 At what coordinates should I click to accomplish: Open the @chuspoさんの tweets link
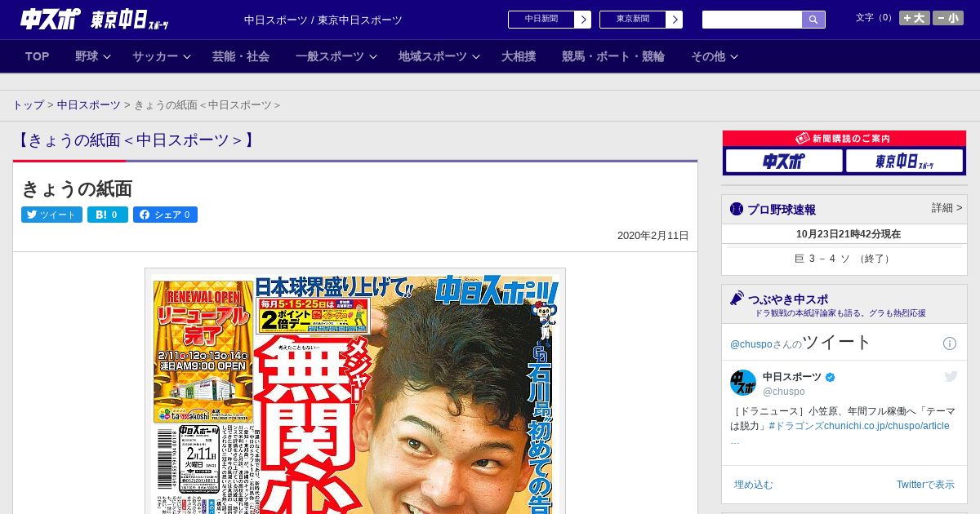click(766, 344)
